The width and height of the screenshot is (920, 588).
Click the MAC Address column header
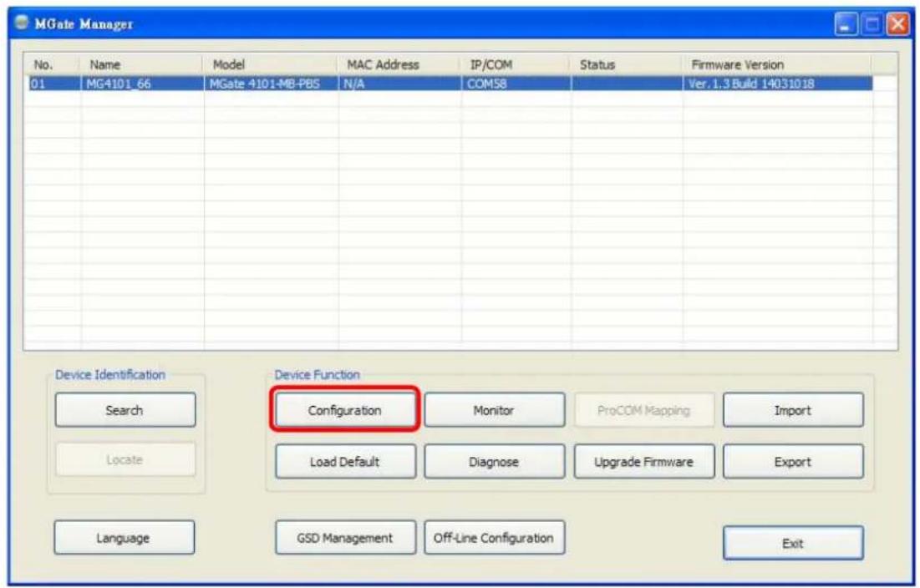click(x=399, y=64)
